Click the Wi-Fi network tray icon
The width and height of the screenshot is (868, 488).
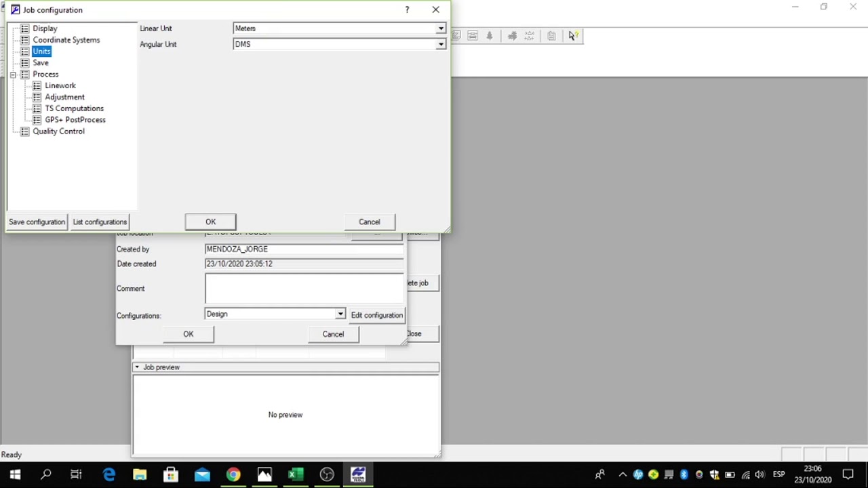745,474
